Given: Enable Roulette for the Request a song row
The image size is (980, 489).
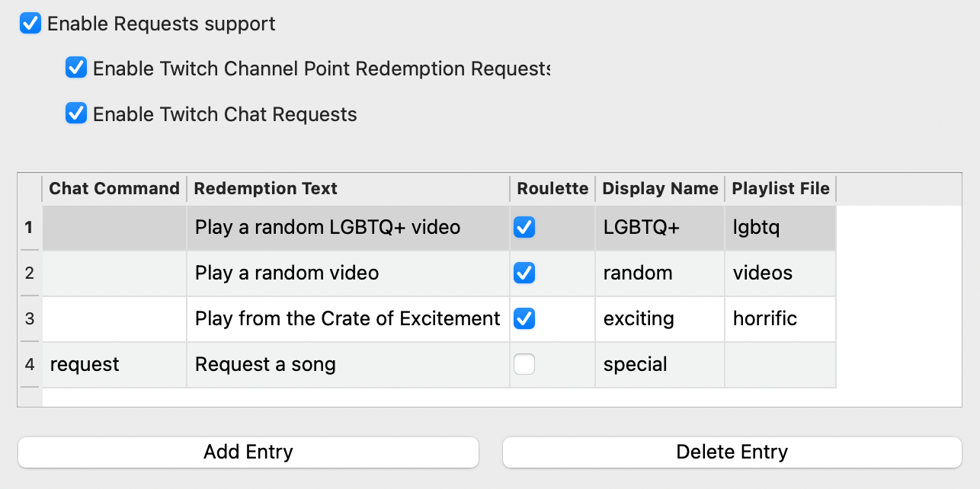Looking at the screenshot, I should click(524, 364).
